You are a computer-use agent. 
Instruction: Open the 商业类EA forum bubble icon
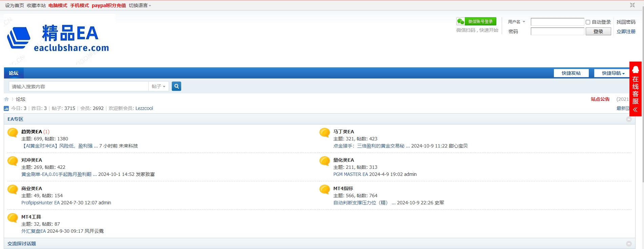13,189
